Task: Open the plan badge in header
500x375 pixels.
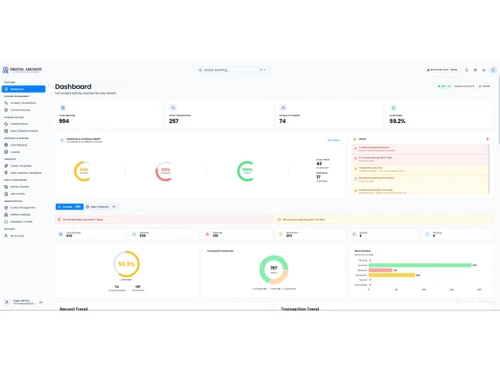Action: pos(442,70)
